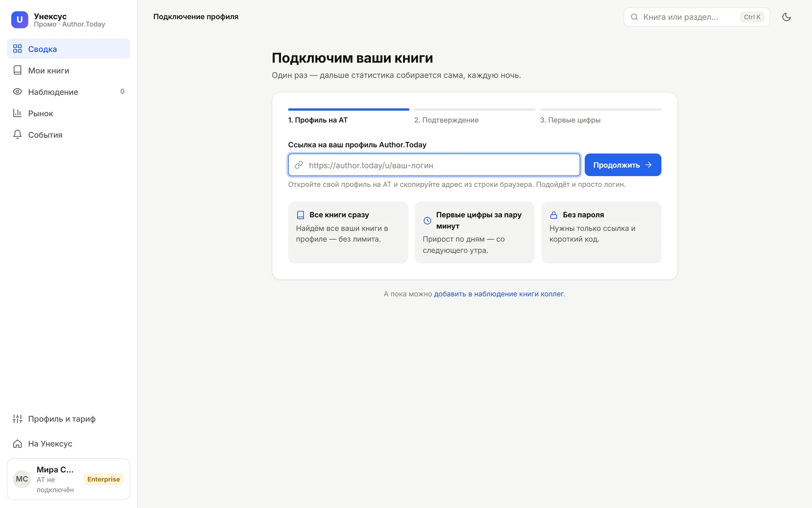The image size is (812, 508).
Task: Select step 2. Подтверждение
Action: click(446, 120)
